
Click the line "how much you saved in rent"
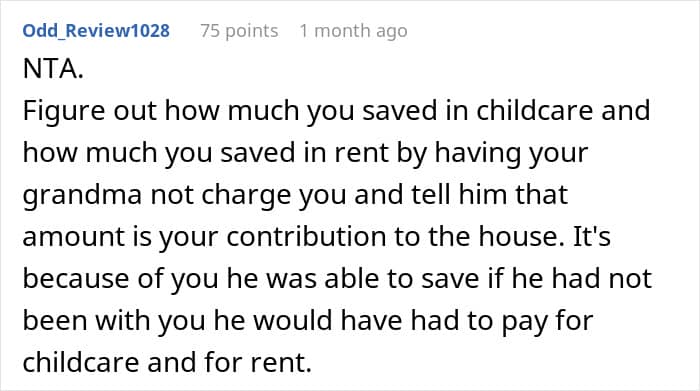[x=305, y=152]
